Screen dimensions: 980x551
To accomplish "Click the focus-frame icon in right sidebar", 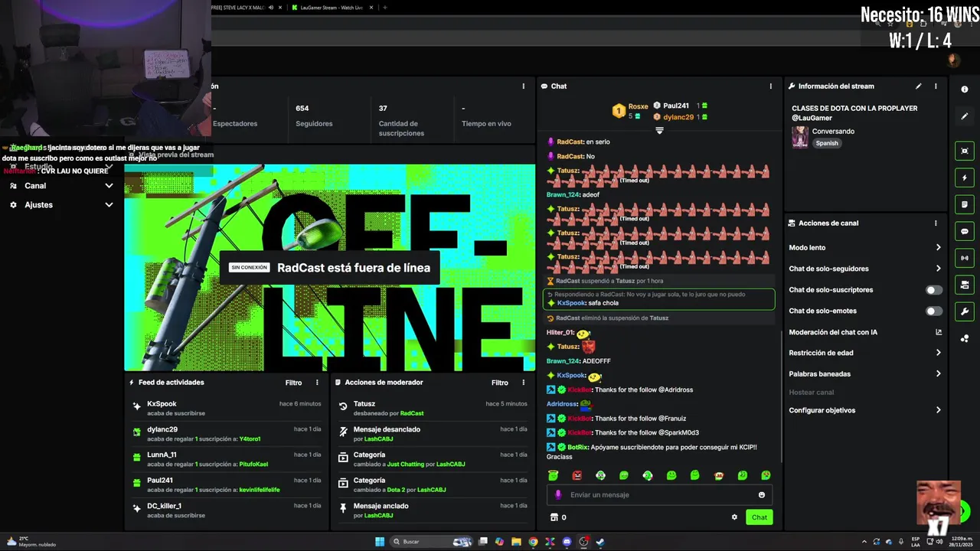I will [x=964, y=151].
